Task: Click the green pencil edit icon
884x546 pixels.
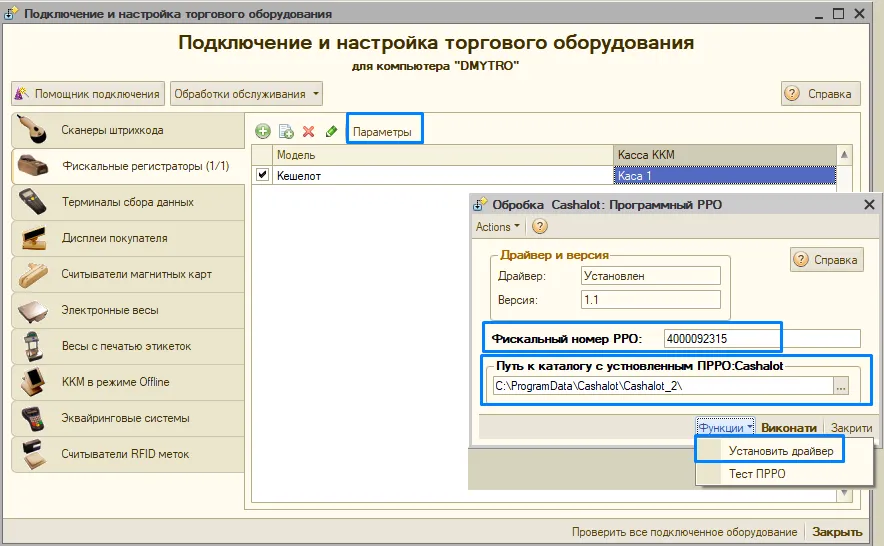Action: point(332,131)
